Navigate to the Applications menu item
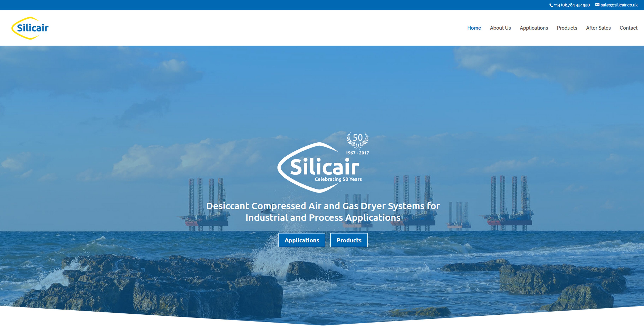 [x=534, y=28]
